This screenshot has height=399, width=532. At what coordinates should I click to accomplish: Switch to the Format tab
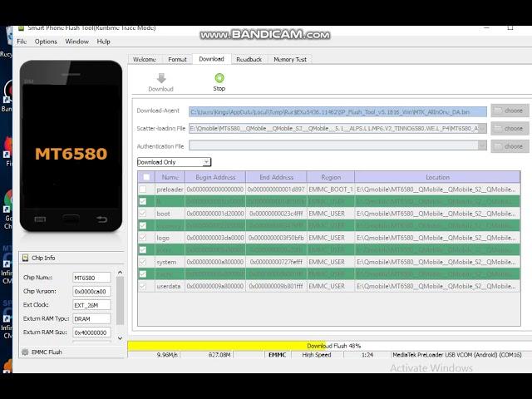point(177,59)
